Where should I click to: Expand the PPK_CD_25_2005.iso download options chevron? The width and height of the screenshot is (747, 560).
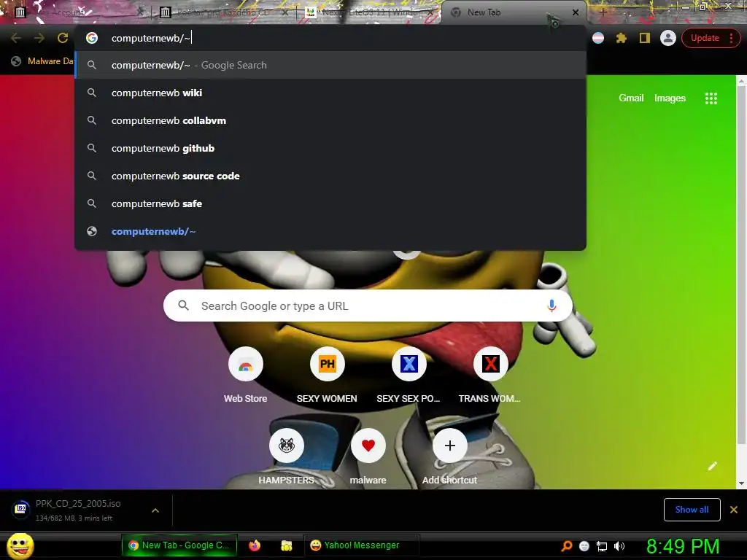[155, 510]
